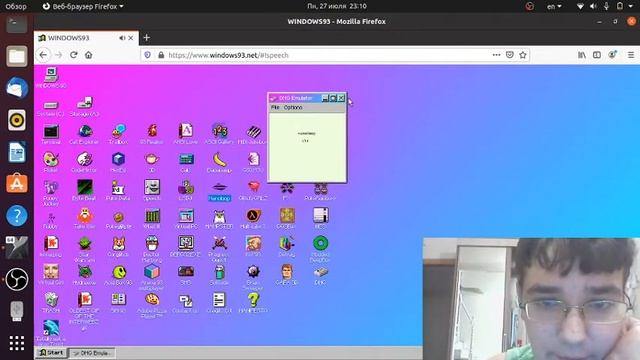Open the Contact us icon
The image size is (640, 360).
click(x=186, y=301)
